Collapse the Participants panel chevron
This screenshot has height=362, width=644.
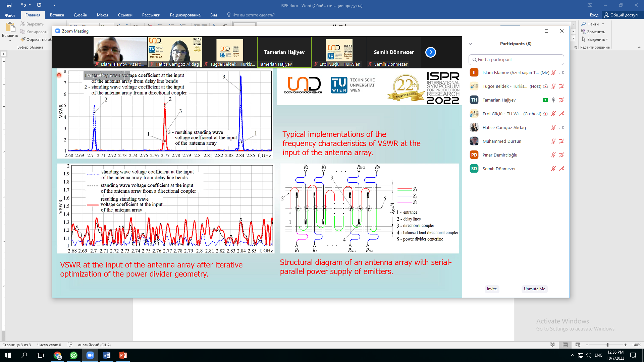[470, 44]
